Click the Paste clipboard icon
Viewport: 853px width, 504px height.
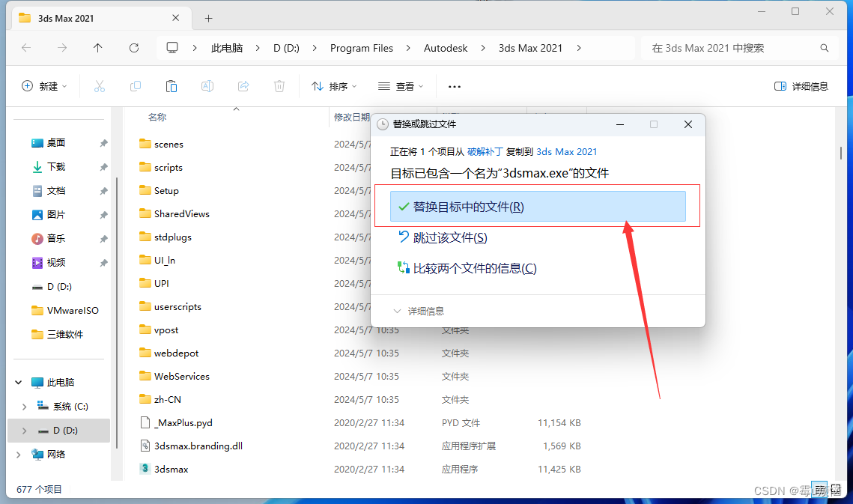click(171, 86)
